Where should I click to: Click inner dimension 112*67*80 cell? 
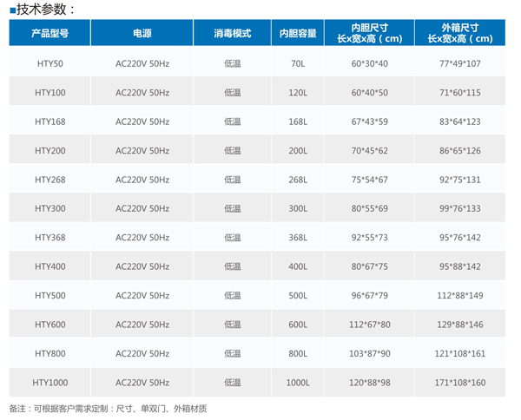coord(370,325)
